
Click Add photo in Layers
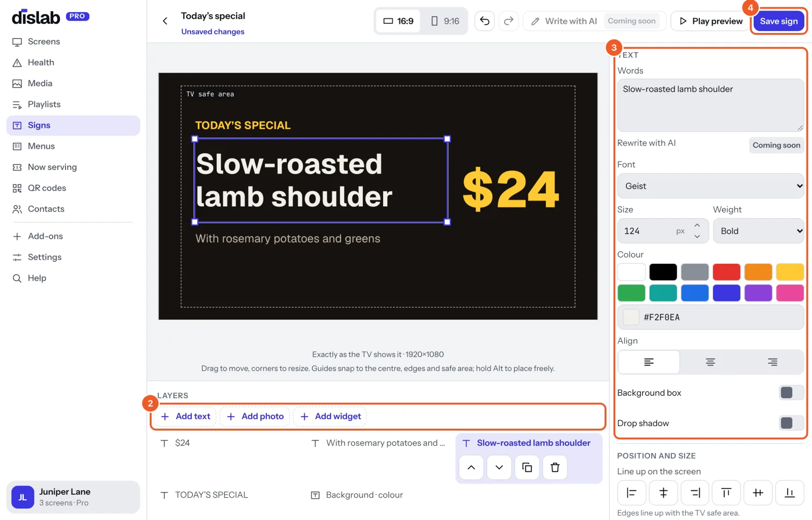[255, 417]
